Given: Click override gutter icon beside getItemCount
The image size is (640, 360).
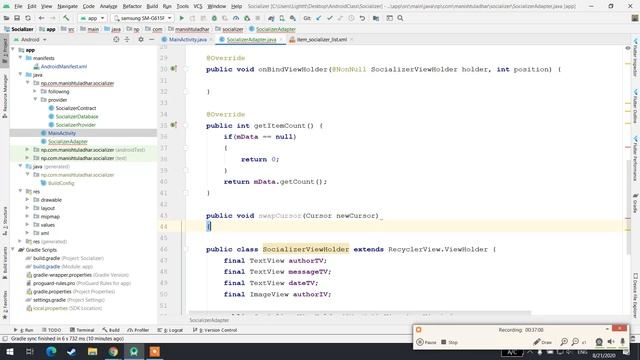Looking at the screenshot, I should 173,125.
